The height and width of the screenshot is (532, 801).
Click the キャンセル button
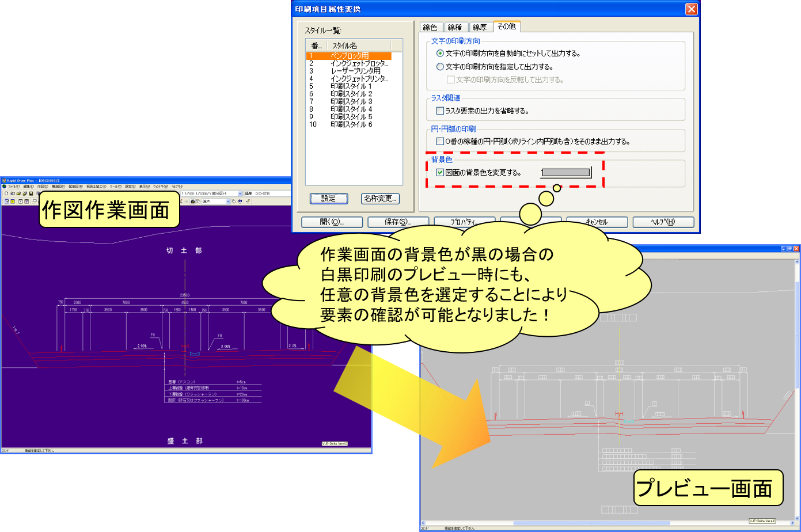[x=597, y=222]
